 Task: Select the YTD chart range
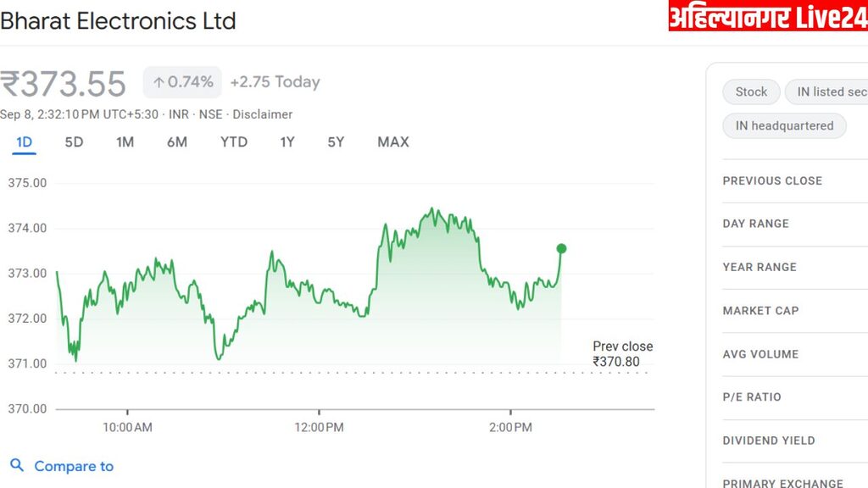coord(234,141)
